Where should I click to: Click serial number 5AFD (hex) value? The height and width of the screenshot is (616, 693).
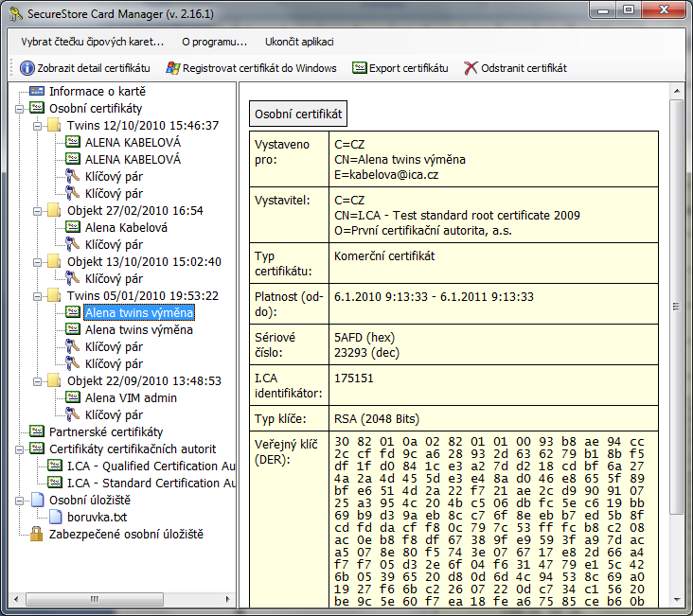(x=364, y=337)
